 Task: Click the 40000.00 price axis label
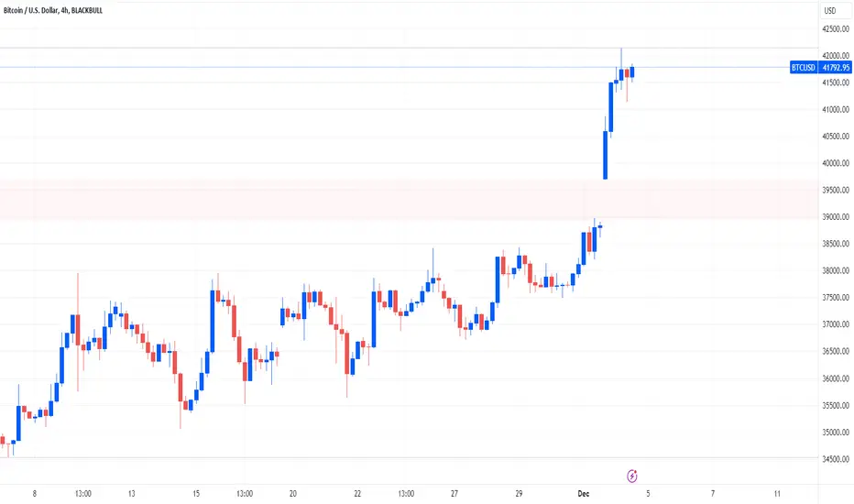click(836, 163)
